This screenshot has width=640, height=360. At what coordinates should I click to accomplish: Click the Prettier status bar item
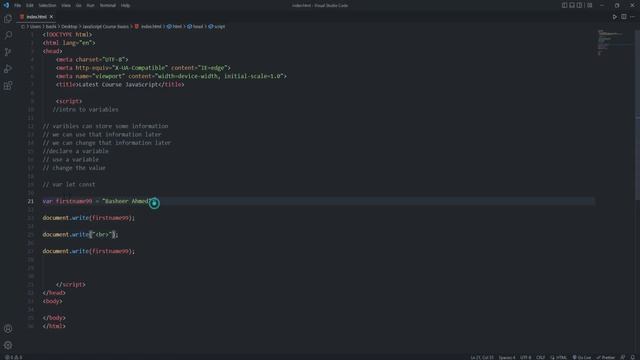(x=606, y=357)
